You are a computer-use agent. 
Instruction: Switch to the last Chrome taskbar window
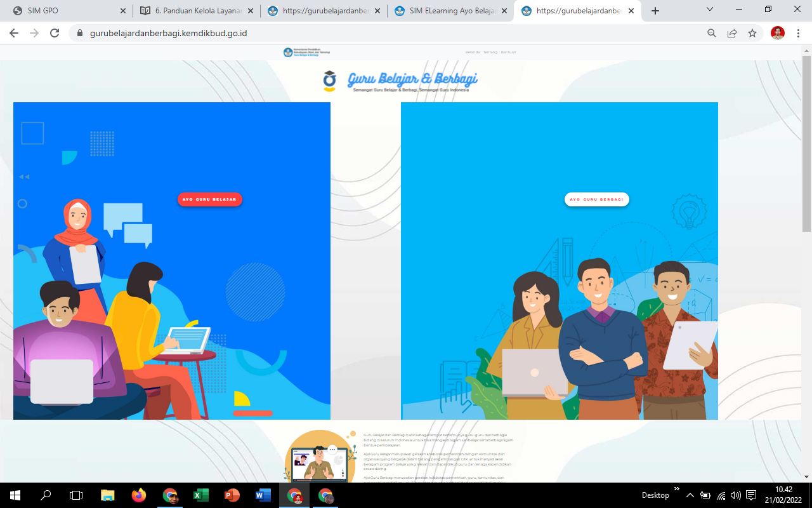325,495
